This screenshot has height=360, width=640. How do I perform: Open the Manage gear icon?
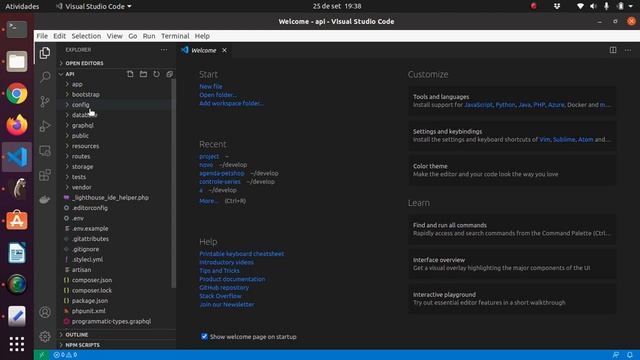(45, 336)
